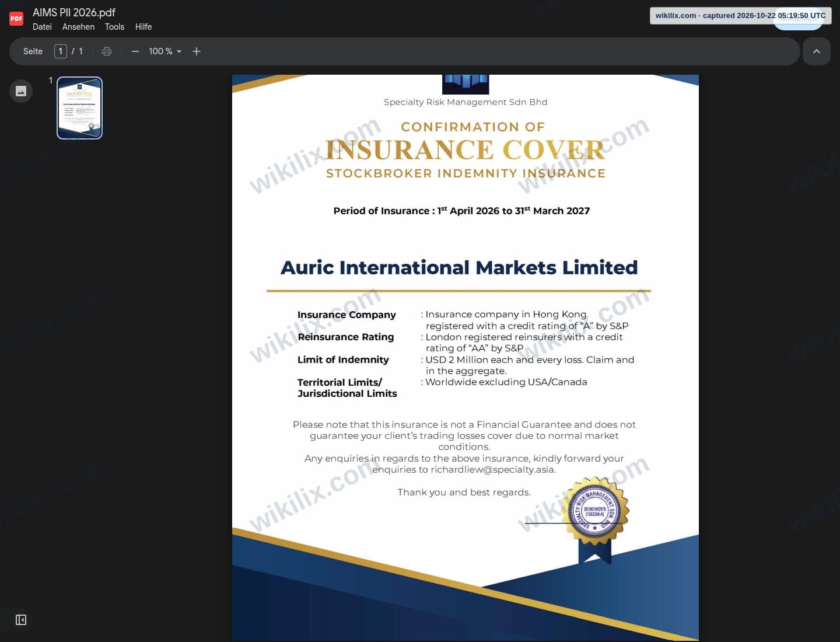This screenshot has height=642, width=840.
Task: Click the company logo atop the document
Action: [x=466, y=85]
